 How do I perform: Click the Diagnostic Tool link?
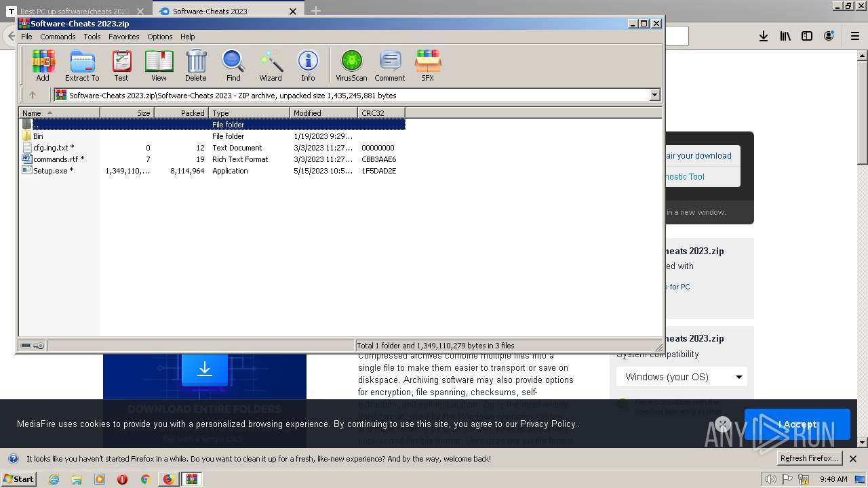coord(684,177)
